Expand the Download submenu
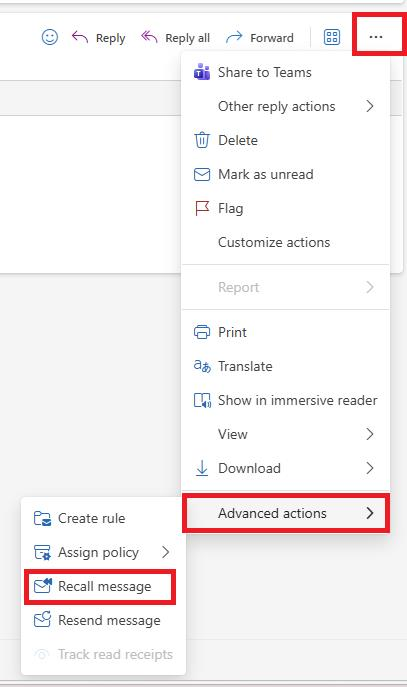Viewport: 407px width, 687px height. click(x=285, y=468)
